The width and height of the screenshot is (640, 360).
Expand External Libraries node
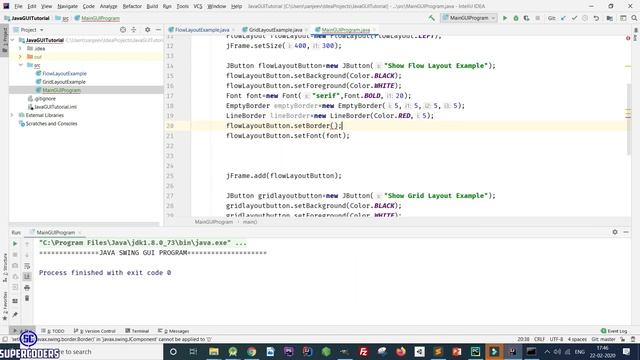13,115
